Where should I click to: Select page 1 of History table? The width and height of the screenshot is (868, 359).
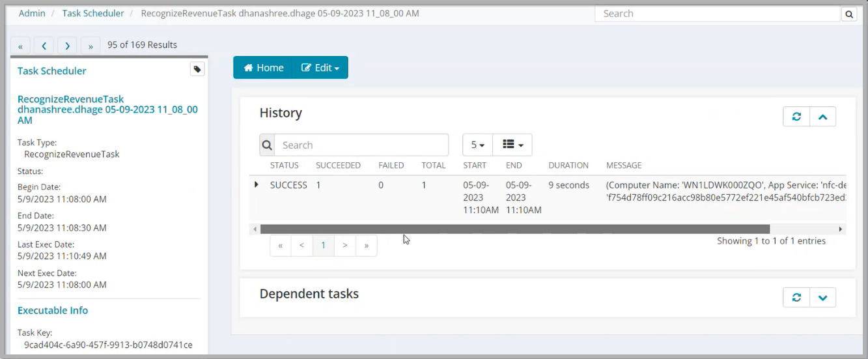pos(323,246)
